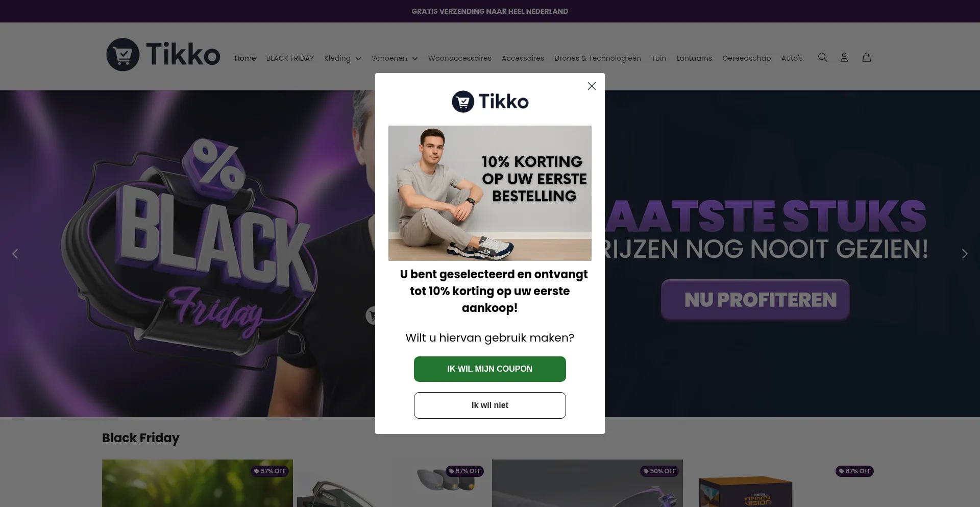Click the Tikko logo in header
Image resolution: width=980 pixels, height=507 pixels.
163,55
